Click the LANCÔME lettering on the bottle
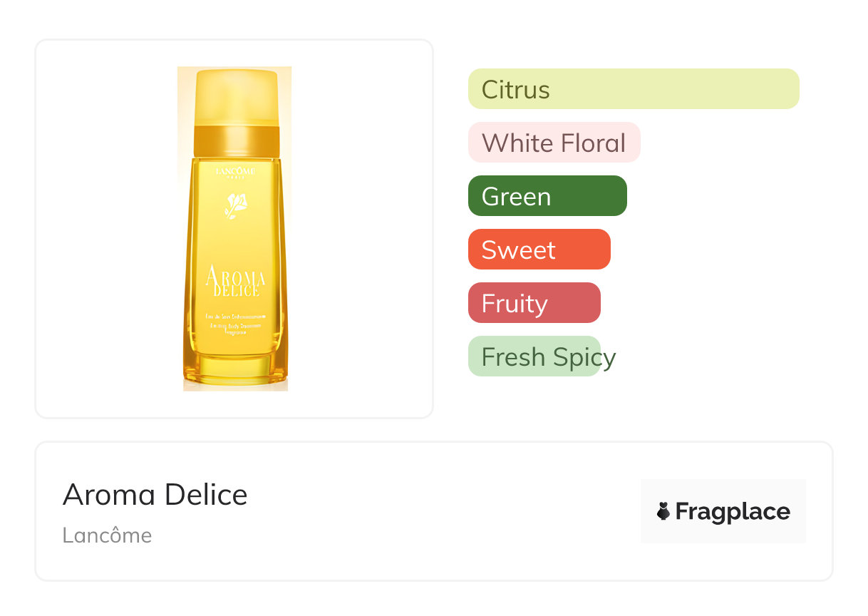 tap(234, 171)
